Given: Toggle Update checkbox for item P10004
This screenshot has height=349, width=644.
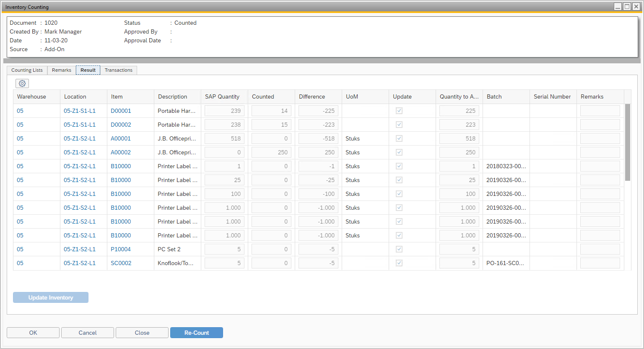Looking at the screenshot, I should pos(399,249).
